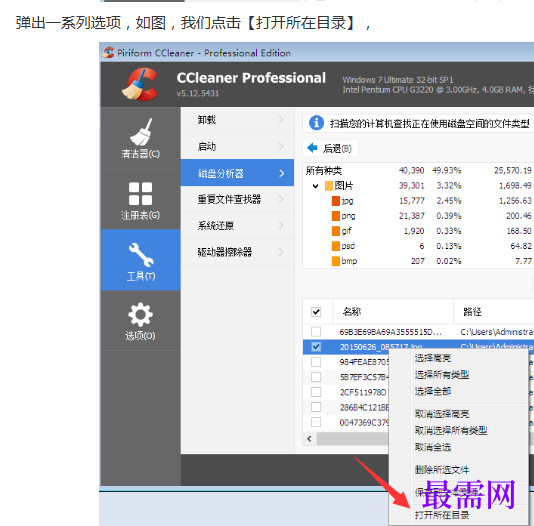The image size is (534, 526).
Task: Click the bmp color square
Action: (336, 261)
